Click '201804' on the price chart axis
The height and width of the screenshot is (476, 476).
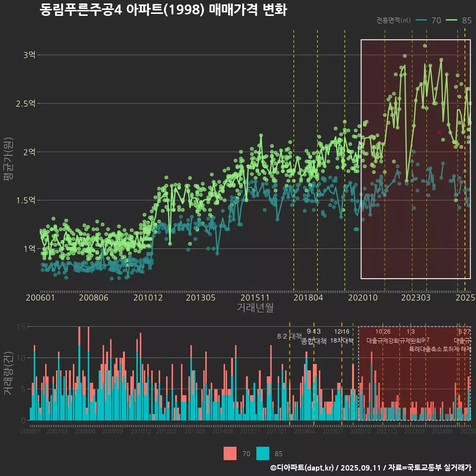[x=308, y=297]
